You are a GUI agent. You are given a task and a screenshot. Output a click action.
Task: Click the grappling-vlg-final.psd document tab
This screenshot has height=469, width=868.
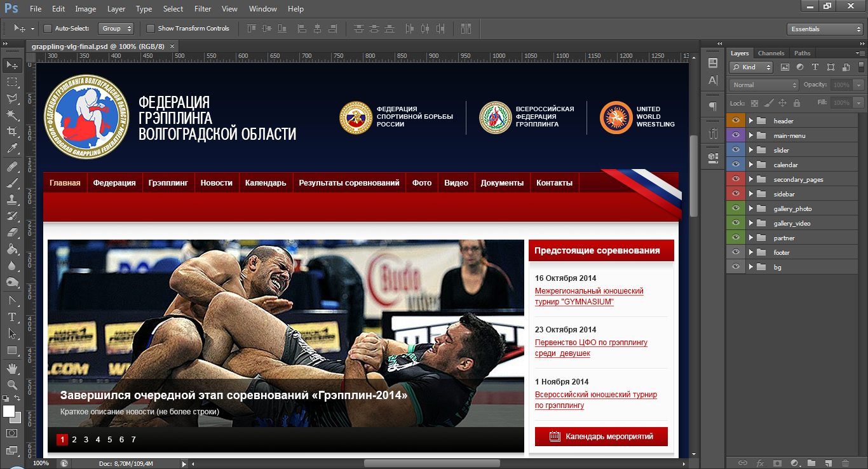[97, 46]
